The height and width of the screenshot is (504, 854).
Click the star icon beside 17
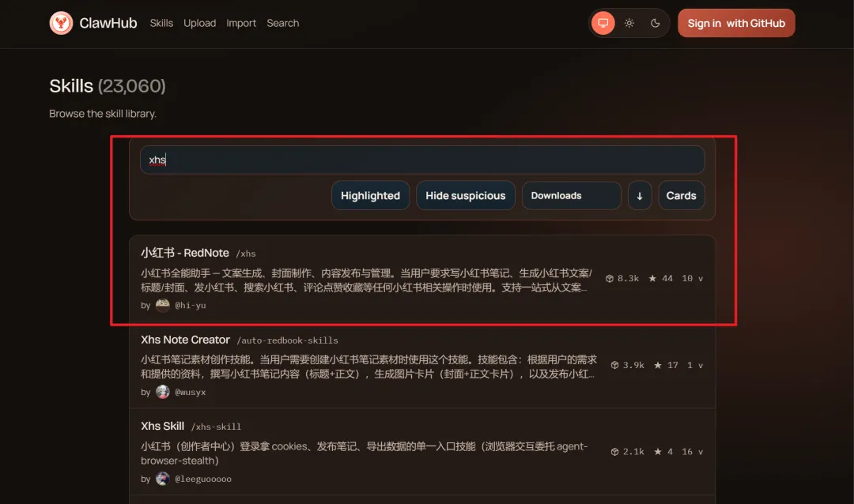658,365
